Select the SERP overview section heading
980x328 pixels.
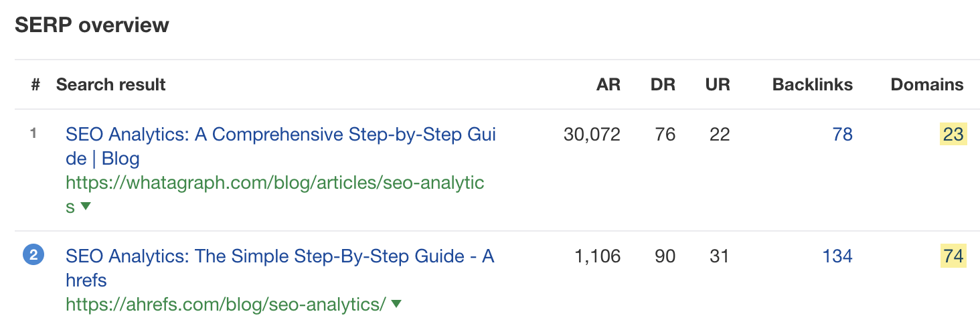coord(92,25)
